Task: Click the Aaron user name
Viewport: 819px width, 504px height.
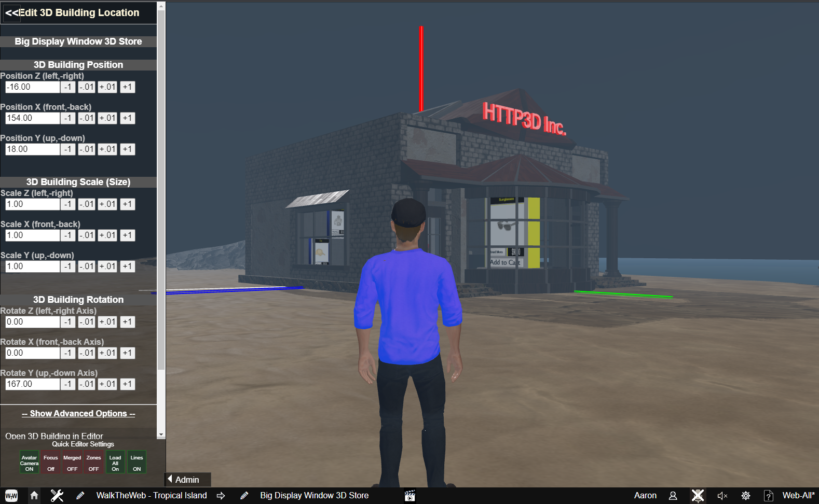Action: pos(645,496)
